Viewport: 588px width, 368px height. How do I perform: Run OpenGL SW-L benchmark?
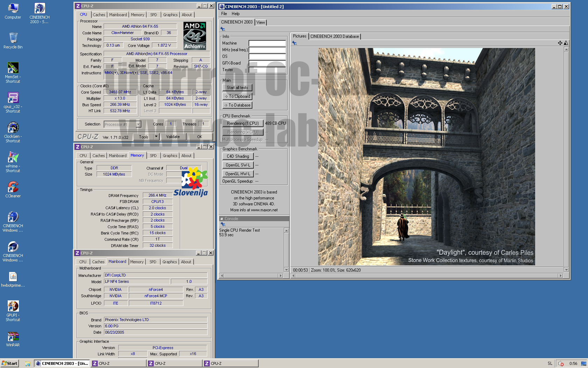point(238,165)
